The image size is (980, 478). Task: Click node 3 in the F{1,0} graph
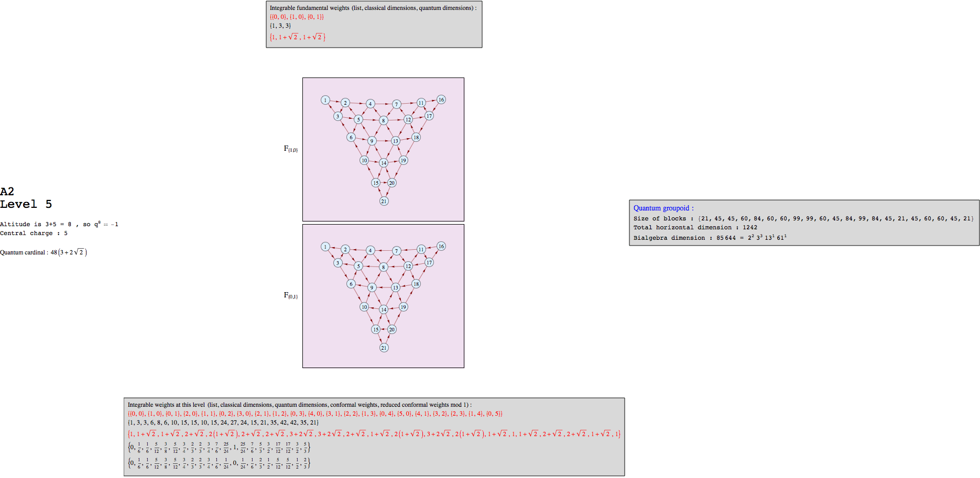pyautogui.click(x=338, y=116)
